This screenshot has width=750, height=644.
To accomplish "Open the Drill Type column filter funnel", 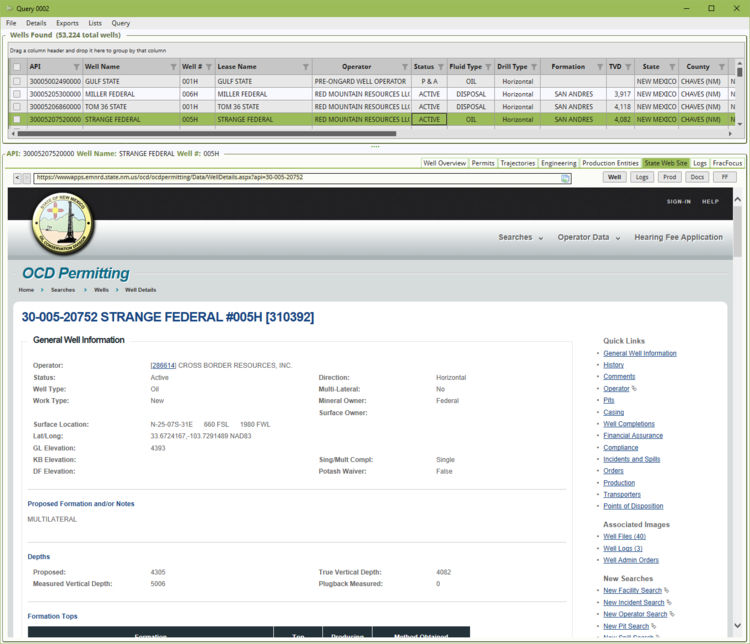I will click(534, 67).
